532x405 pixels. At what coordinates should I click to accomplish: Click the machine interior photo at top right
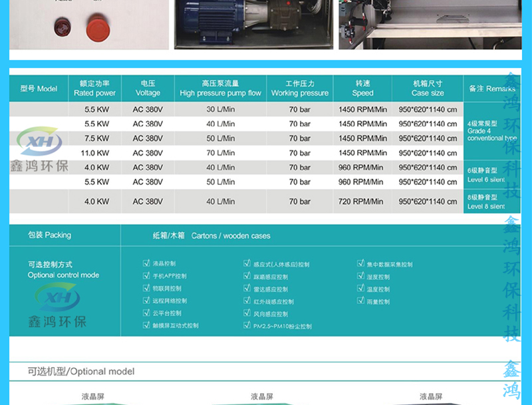pos(419,25)
